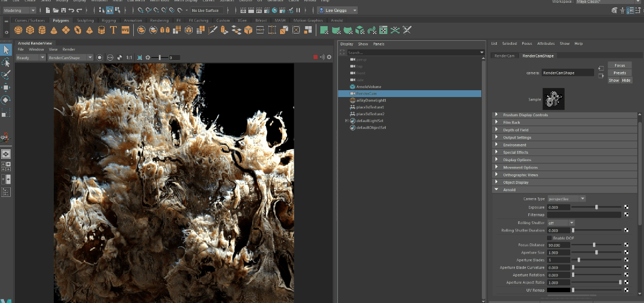
Task: Click the polygon Type text tool icon
Action: tap(113, 30)
